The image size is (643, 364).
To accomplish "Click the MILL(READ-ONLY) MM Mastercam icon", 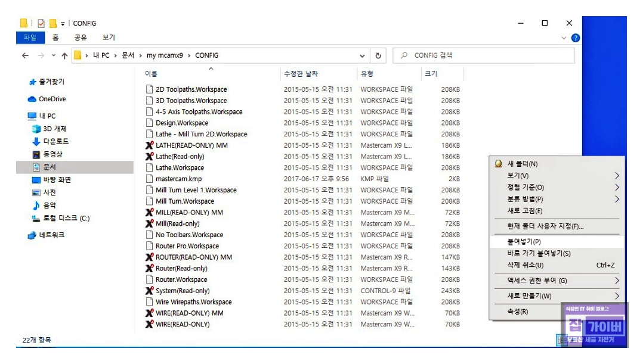I will coord(150,213).
